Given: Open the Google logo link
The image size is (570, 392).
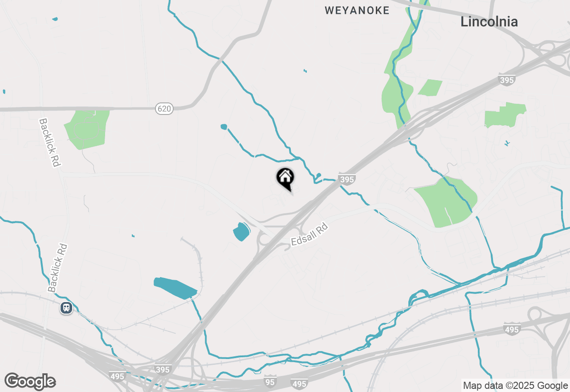Looking at the screenshot, I should coord(30,381).
